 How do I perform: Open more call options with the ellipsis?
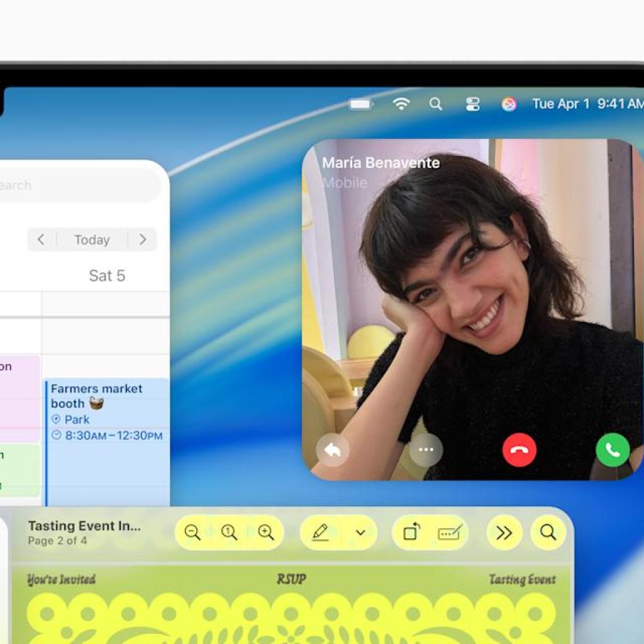click(x=426, y=450)
